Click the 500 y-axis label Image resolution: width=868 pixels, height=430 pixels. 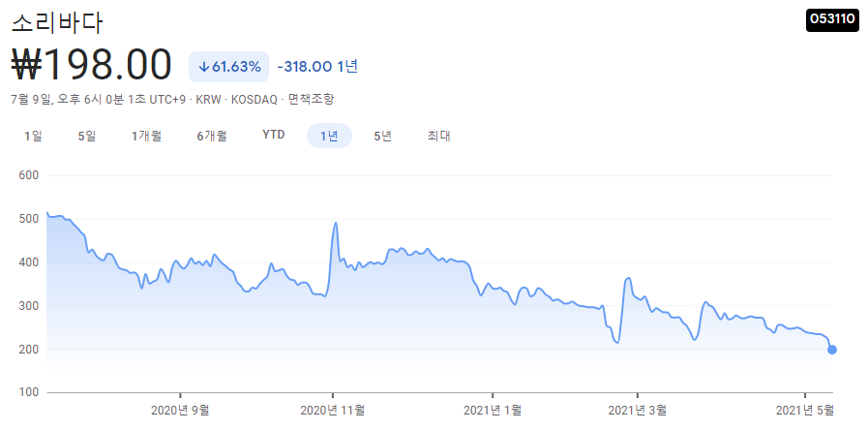[30, 219]
